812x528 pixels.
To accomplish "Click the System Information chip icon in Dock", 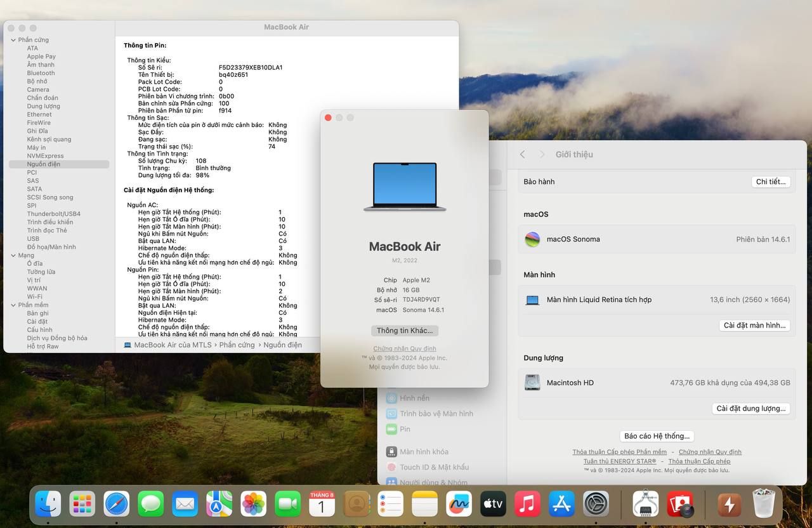I will click(646, 504).
